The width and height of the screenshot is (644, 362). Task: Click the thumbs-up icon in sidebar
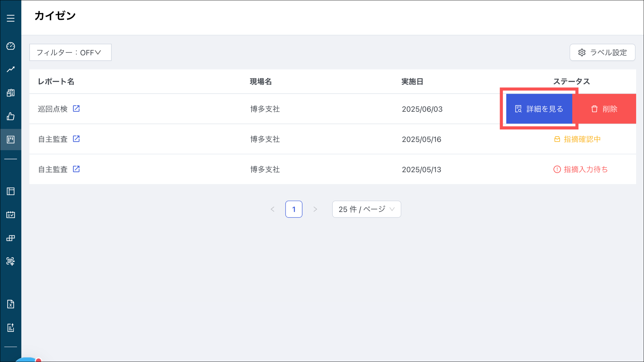pos(11,116)
